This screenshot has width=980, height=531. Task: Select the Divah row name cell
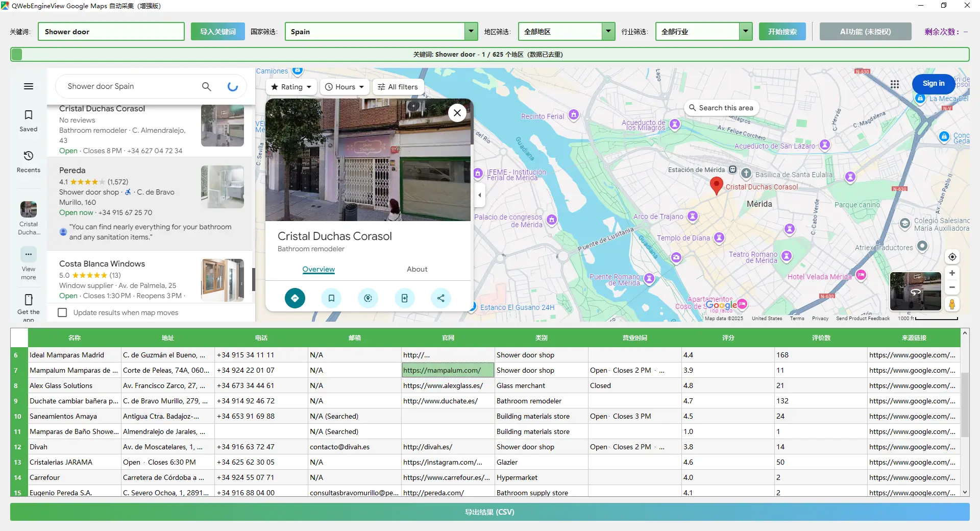(x=75, y=447)
